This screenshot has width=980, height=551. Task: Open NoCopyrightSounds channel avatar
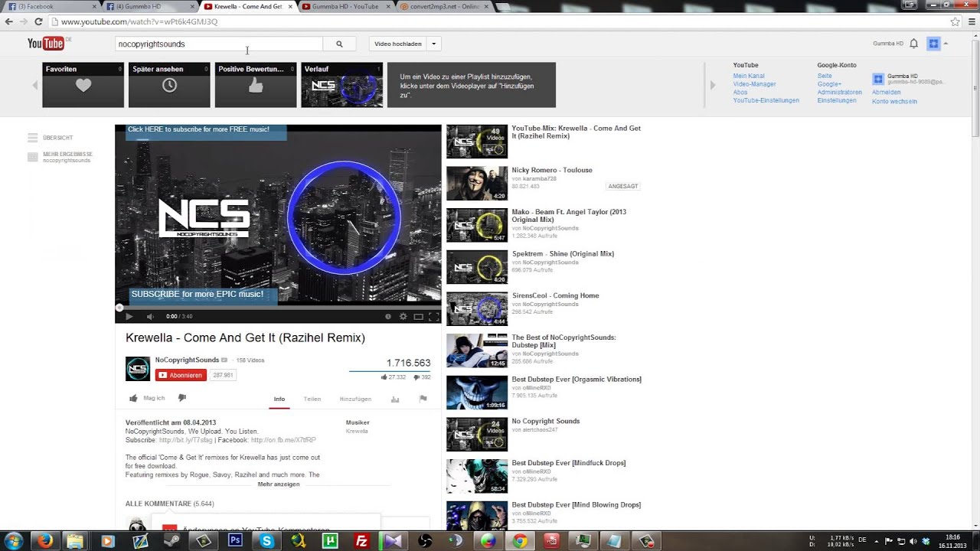click(138, 368)
